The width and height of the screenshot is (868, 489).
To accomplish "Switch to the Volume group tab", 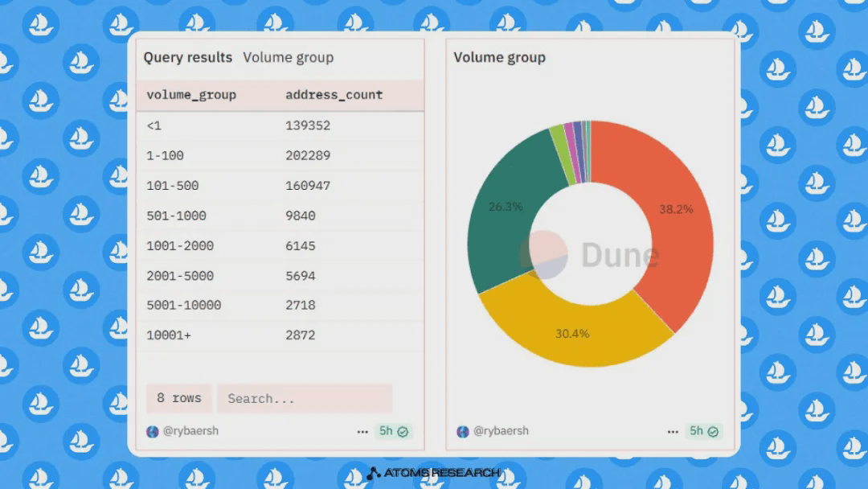I will pyautogui.click(x=288, y=58).
